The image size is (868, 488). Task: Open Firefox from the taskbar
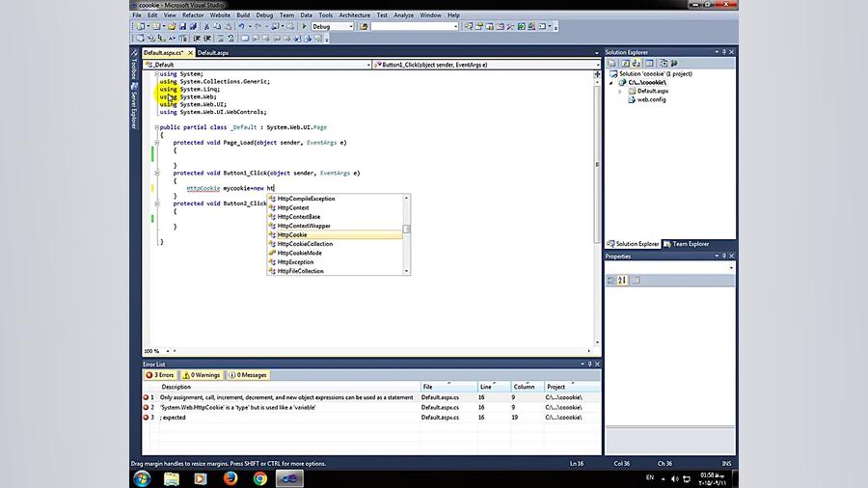pyautogui.click(x=230, y=477)
